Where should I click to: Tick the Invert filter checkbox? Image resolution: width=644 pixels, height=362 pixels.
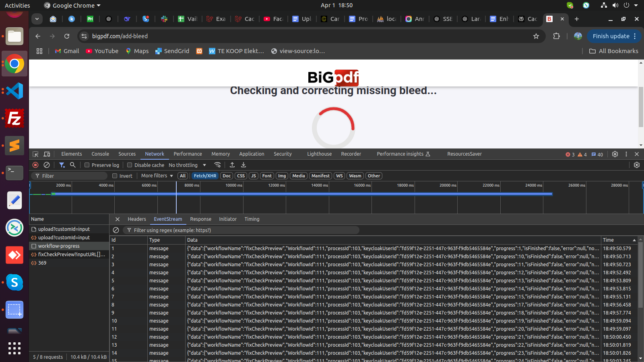tap(115, 176)
